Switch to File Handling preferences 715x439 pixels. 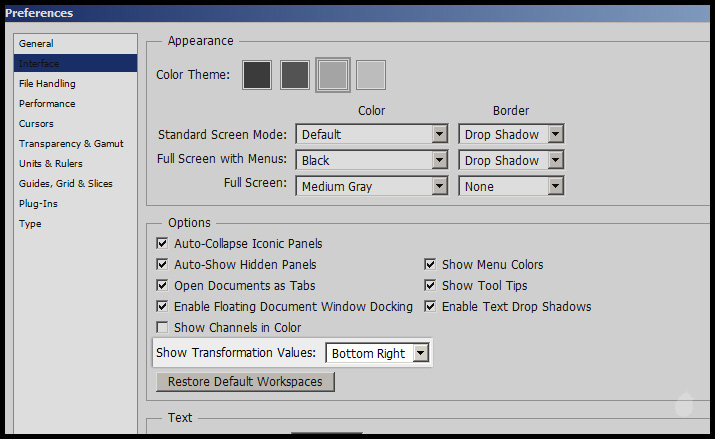click(x=47, y=84)
